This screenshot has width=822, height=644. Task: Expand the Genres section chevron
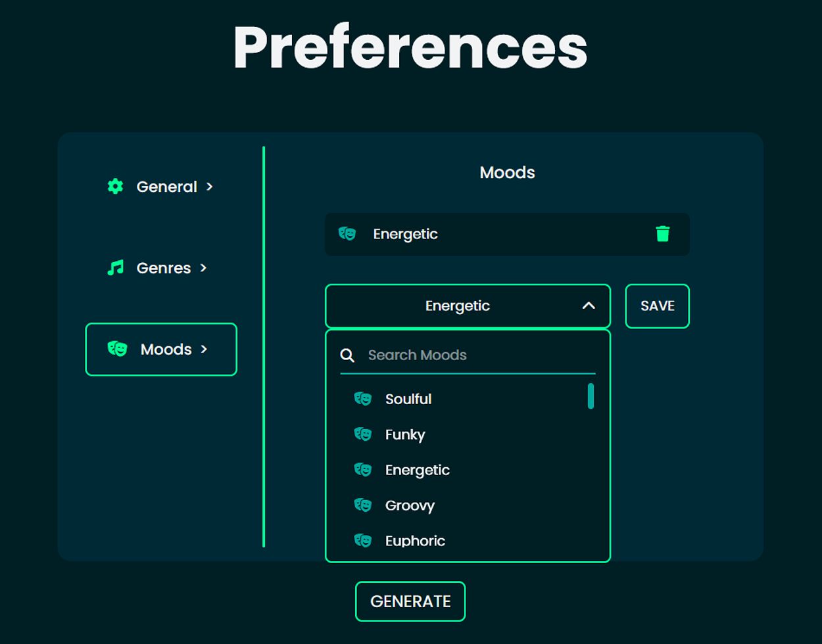click(x=203, y=268)
